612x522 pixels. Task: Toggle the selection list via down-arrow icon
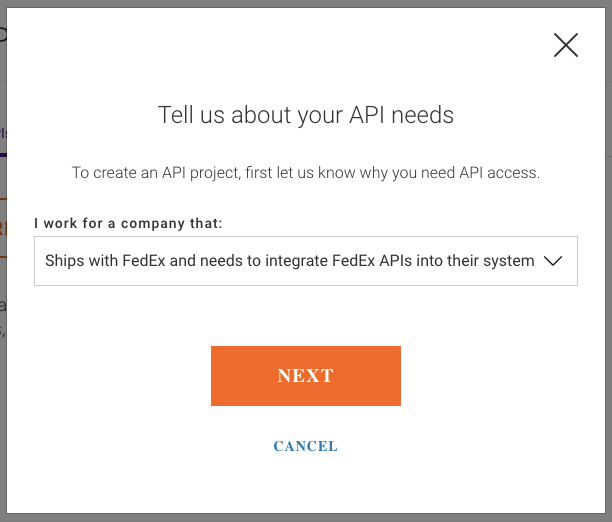[553, 261]
